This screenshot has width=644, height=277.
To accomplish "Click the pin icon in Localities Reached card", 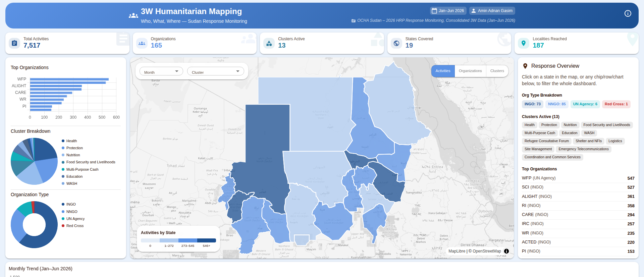I will pyautogui.click(x=524, y=43).
